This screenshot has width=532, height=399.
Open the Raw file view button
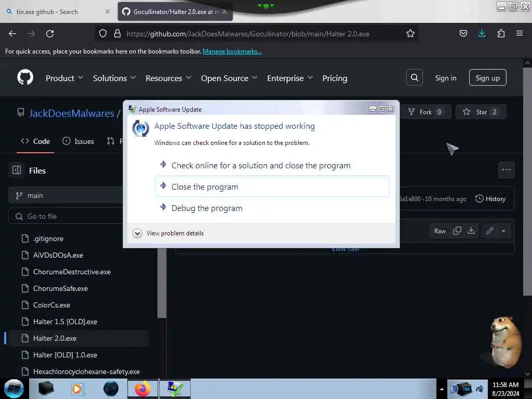click(440, 231)
